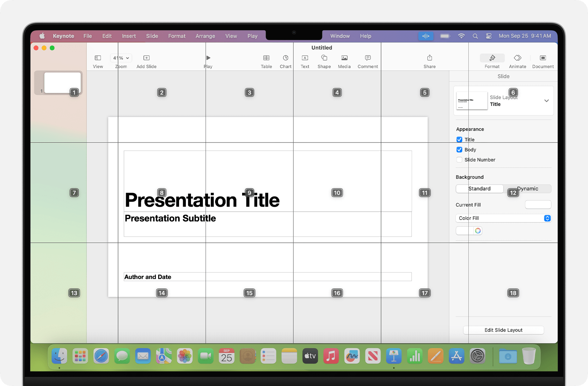Open the Animate inspector

coord(518,58)
